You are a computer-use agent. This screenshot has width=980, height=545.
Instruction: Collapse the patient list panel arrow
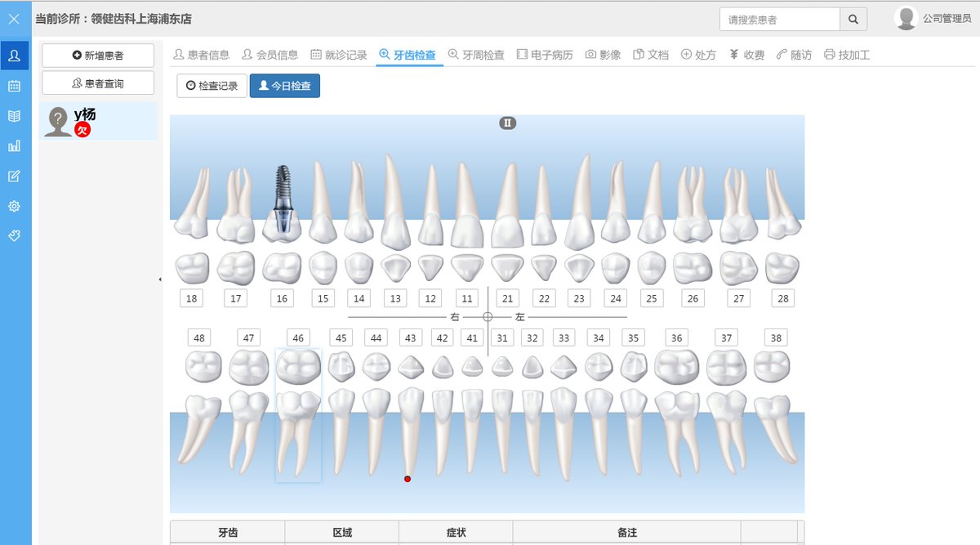point(160,279)
